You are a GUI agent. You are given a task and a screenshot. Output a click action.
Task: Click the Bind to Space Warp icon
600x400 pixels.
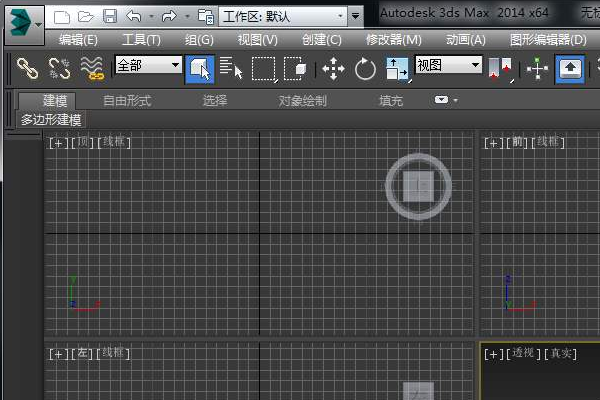click(92, 68)
